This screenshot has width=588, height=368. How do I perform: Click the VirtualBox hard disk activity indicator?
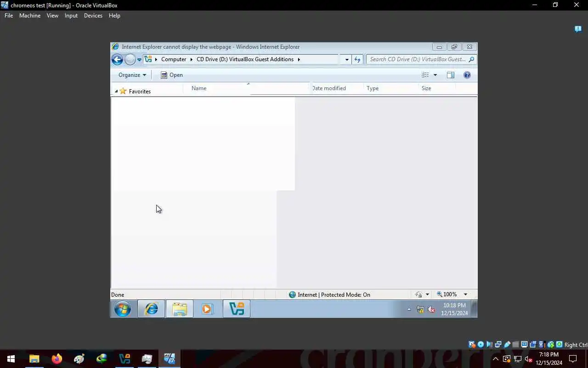472,345
